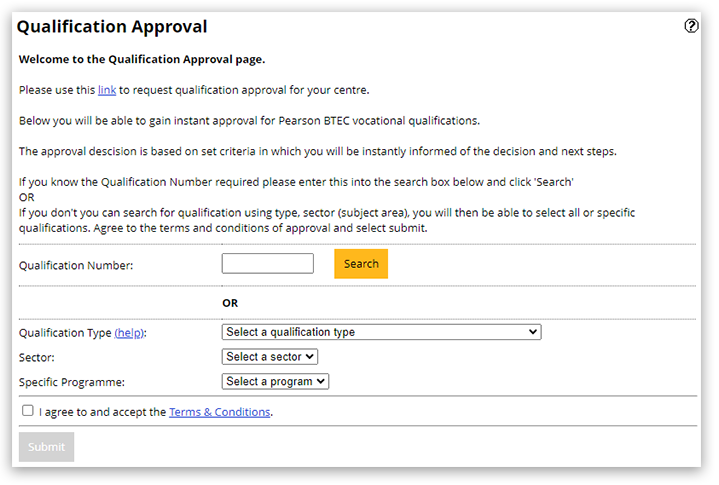Viewport: 719px width, 485px height.
Task: Click the "Qualification Type" label text
Action: (65, 332)
